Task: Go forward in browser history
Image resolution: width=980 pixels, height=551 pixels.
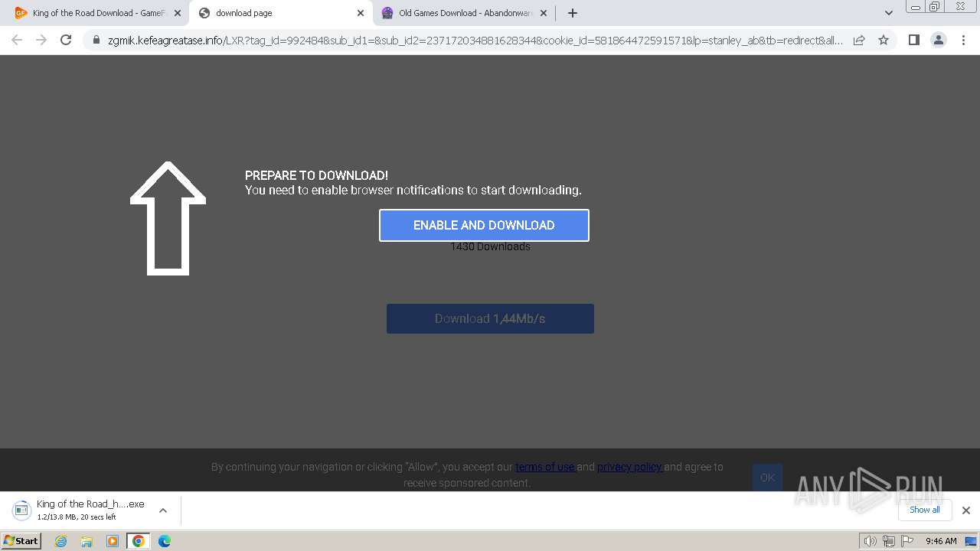Action: click(x=41, y=40)
